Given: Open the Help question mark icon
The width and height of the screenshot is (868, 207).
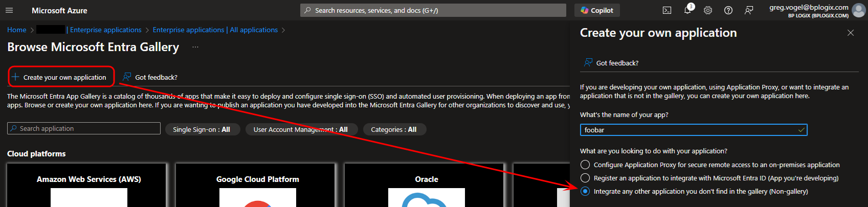Looking at the screenshot, I should [x=728, y=10].
